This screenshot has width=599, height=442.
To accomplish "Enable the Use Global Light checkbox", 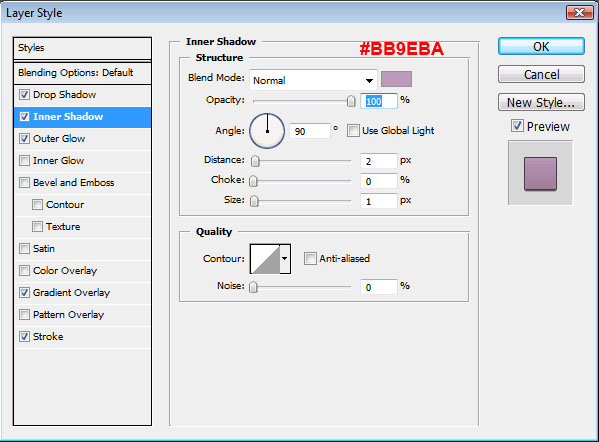I will [x=353, y=131].
